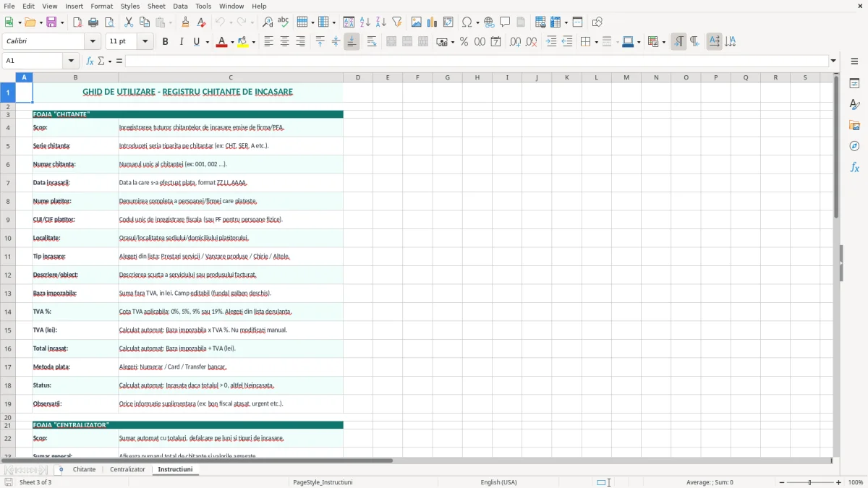Image resolution: width=868 pixels, height=488 pixels.
Task: Click the Print icon
Action: click(93, 22)
